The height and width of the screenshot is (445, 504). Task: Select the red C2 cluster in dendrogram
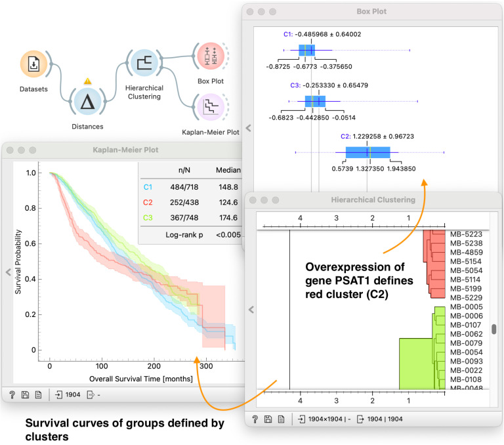[x=434, y=264]
